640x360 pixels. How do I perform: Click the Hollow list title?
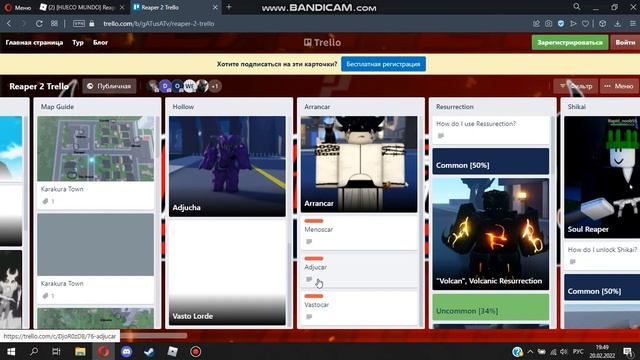pos(183,107)
